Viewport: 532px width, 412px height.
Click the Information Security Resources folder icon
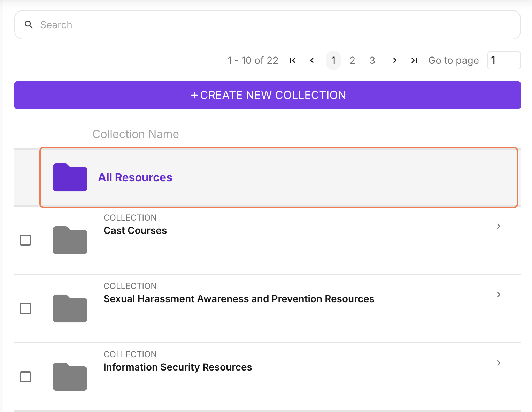point(70,377)
